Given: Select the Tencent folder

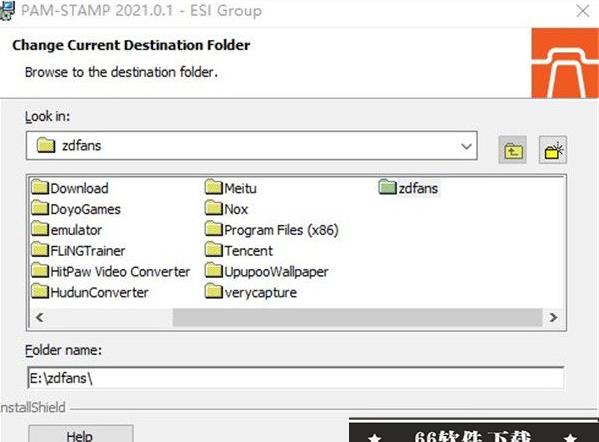Looking at the screenshot, I should pyautogui.click(x=239, y=251).
